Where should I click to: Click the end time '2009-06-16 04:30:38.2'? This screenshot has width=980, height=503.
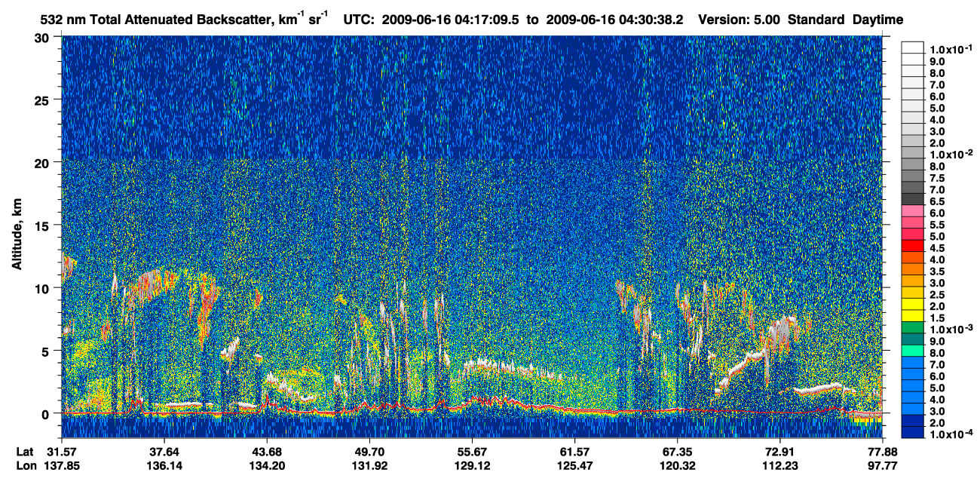point(614,19)
